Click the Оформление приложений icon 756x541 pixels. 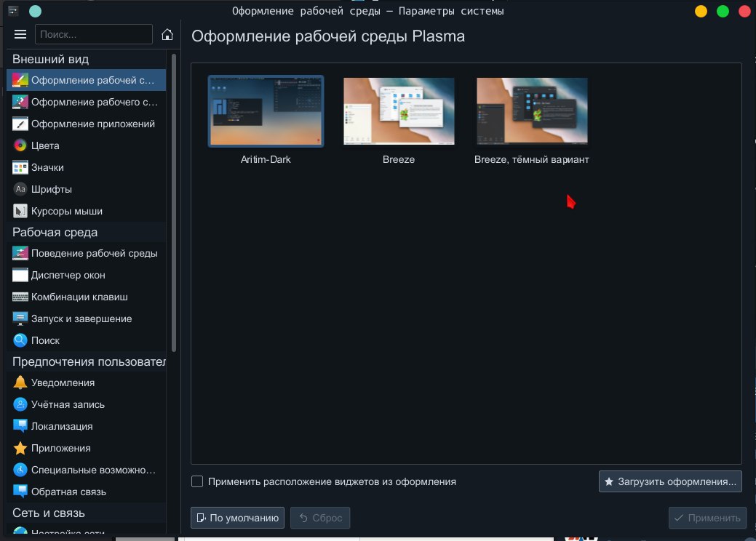[x=20, y=124]
